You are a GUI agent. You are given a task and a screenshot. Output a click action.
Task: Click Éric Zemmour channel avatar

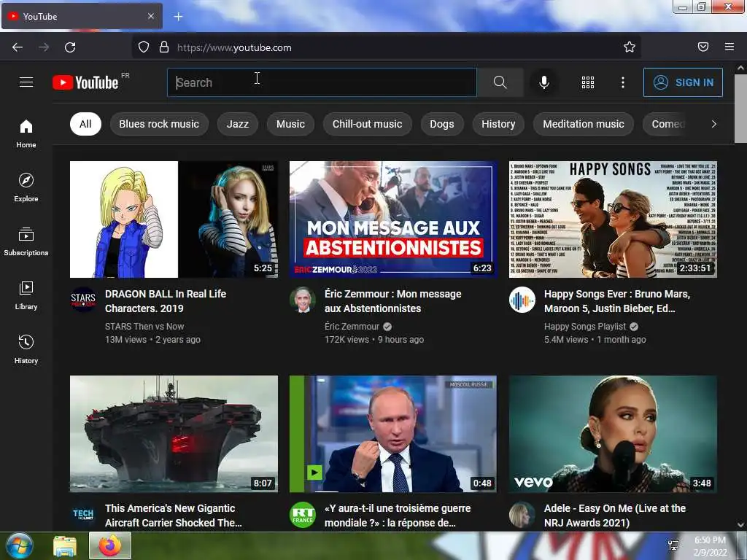[303, 299]
